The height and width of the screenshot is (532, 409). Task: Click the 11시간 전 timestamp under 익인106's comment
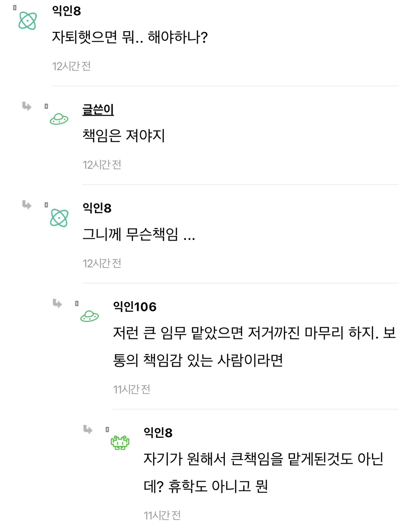point(132,389)
